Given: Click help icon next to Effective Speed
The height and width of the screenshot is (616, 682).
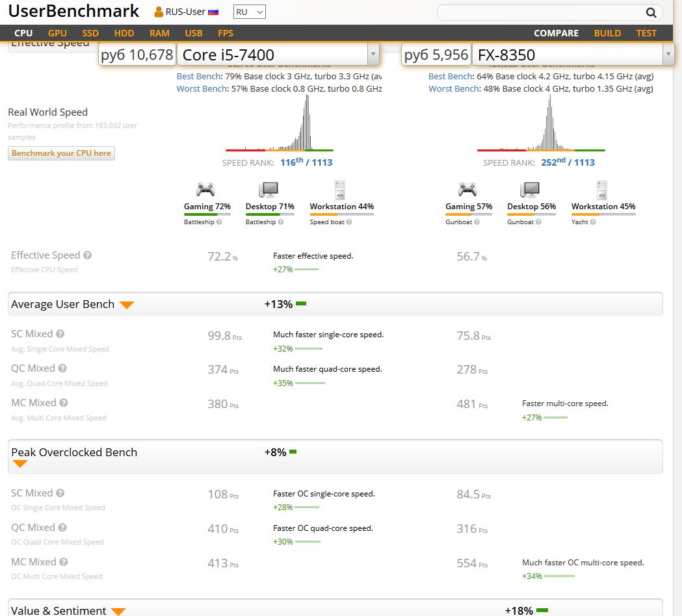Looking at the screenshot, I should [88, 255].
